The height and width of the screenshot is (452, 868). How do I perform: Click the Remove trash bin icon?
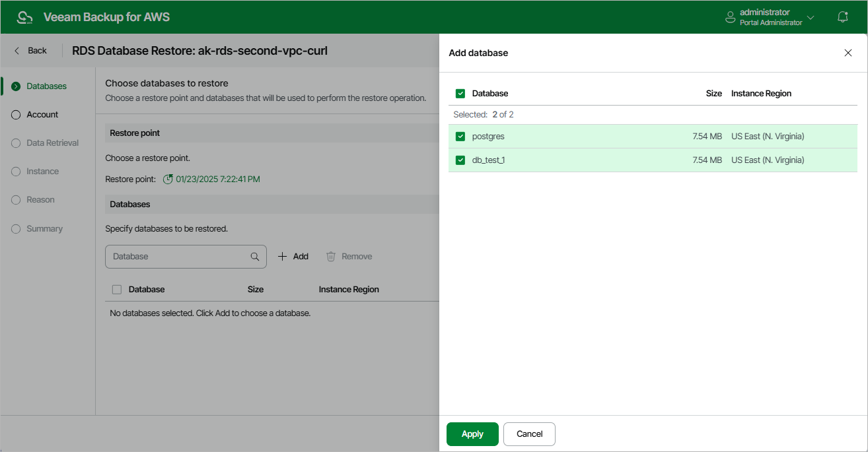pos(331,256)
